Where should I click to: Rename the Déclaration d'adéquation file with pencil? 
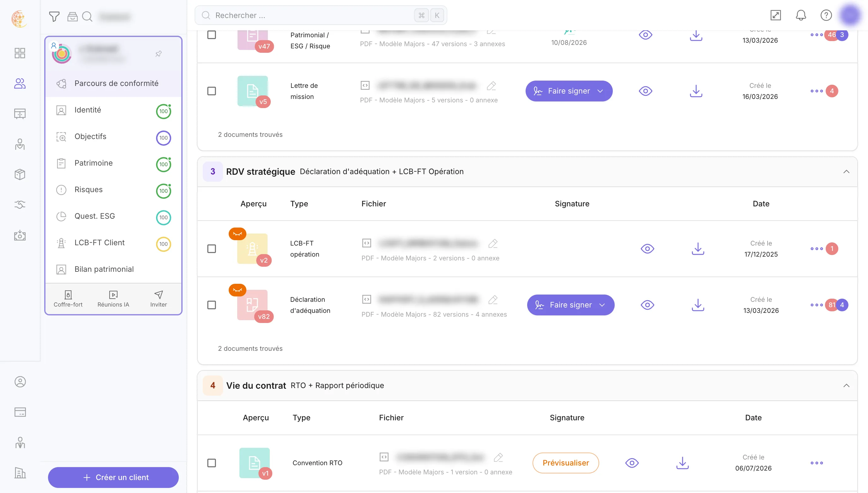tap(493, 300)
